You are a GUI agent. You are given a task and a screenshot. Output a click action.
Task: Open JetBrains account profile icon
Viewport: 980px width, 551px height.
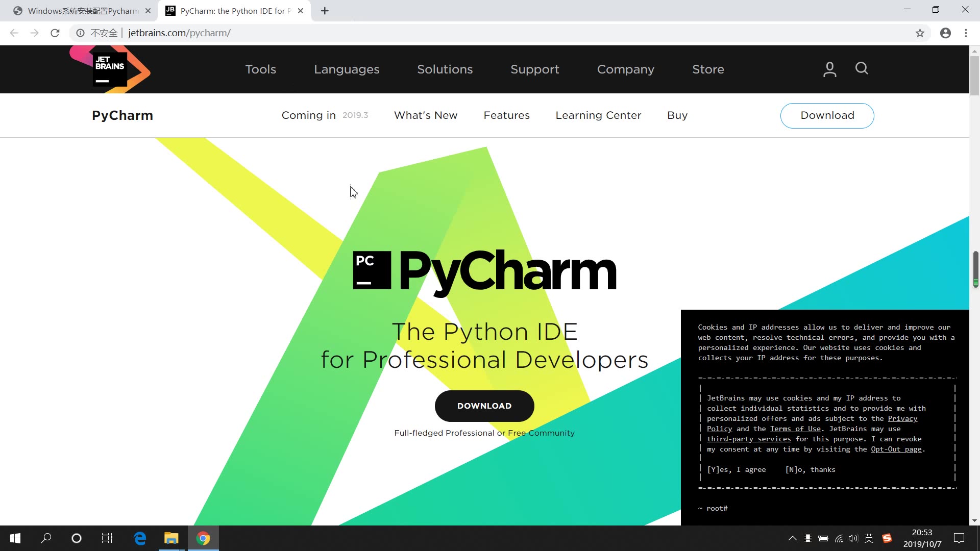(830, 69)
